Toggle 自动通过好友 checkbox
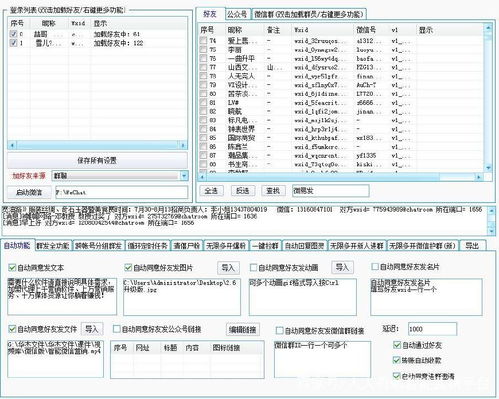 397,345
